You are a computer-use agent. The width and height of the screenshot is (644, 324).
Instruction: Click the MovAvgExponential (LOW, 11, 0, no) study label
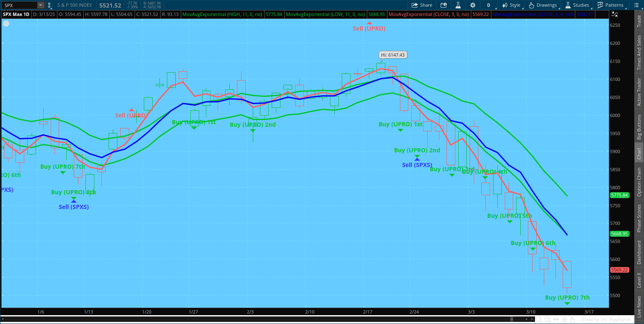click(325, 14)
